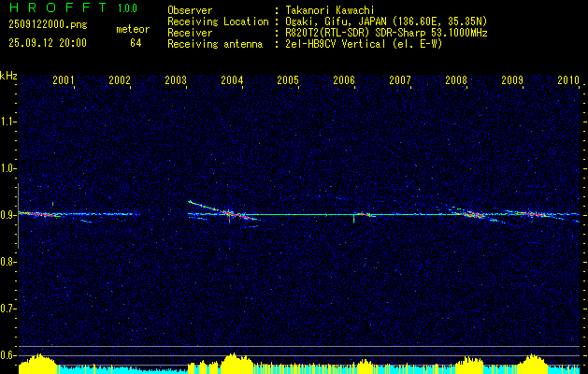Click the kHz axis unit label
The width and height of the screenshot is (588, 374).
8,76
